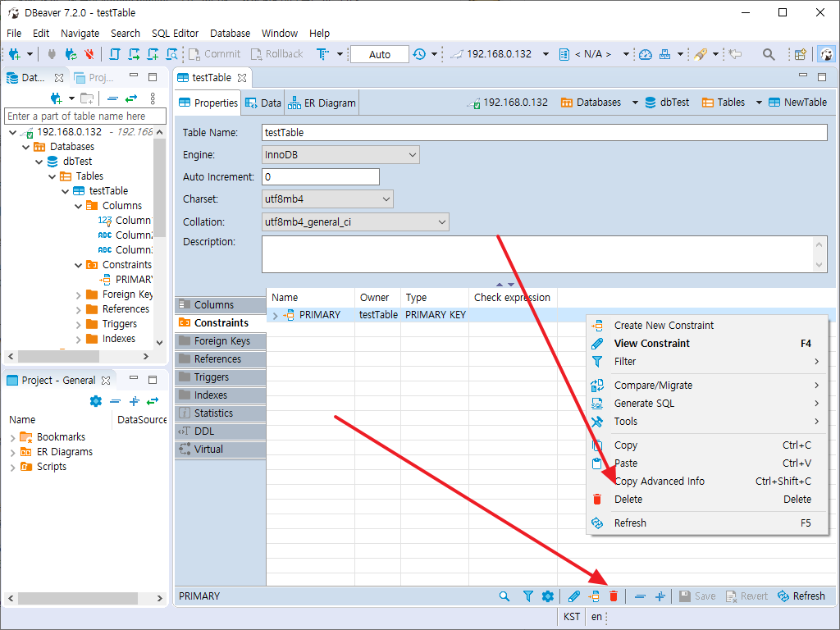
Task: Click the collapse minus icon in bottom toolbar
Action: click(640, 596)
